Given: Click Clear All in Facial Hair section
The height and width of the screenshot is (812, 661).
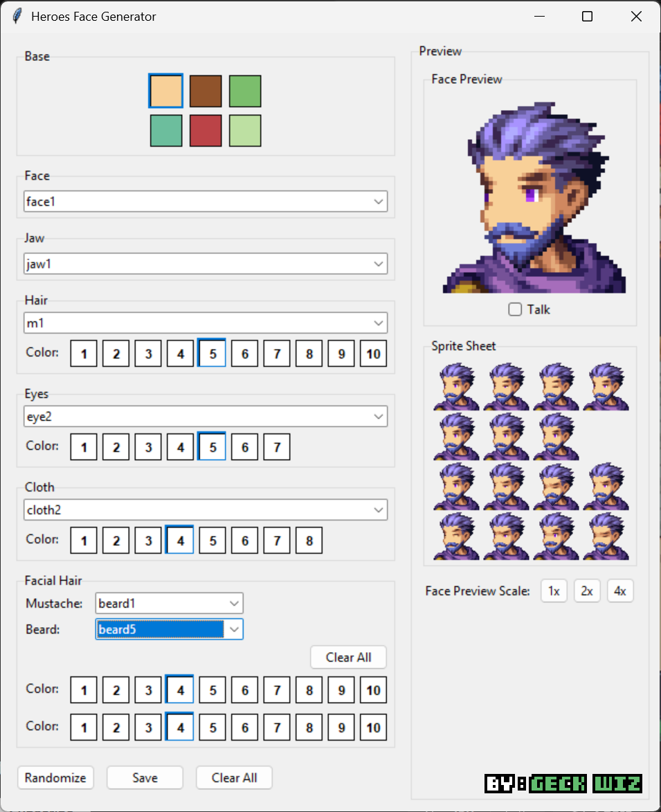Looking at the screenshot, I should click(348, 657).
